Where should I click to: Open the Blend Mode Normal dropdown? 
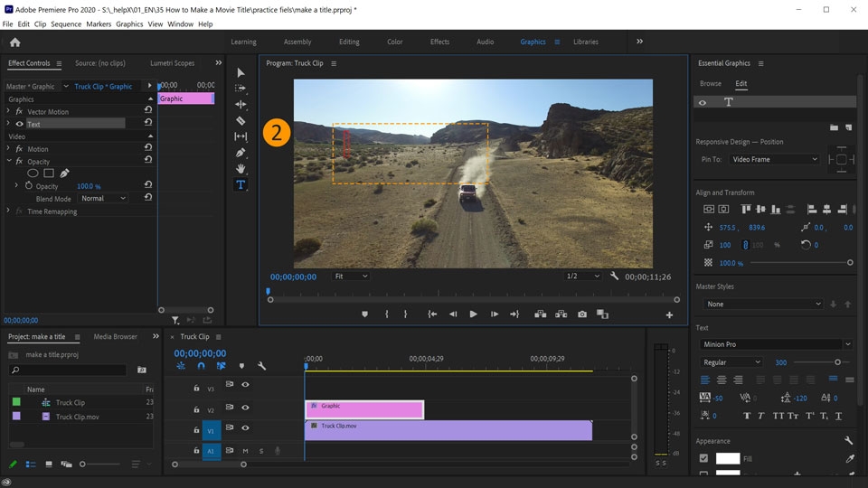[x=103, y=199]
